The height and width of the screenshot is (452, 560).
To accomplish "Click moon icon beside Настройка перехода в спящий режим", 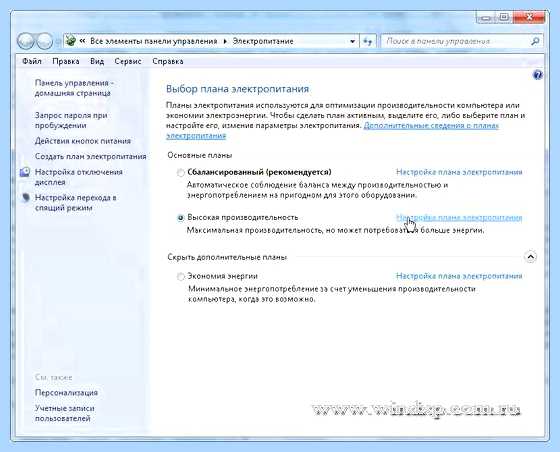I will [x=25, y=197].
